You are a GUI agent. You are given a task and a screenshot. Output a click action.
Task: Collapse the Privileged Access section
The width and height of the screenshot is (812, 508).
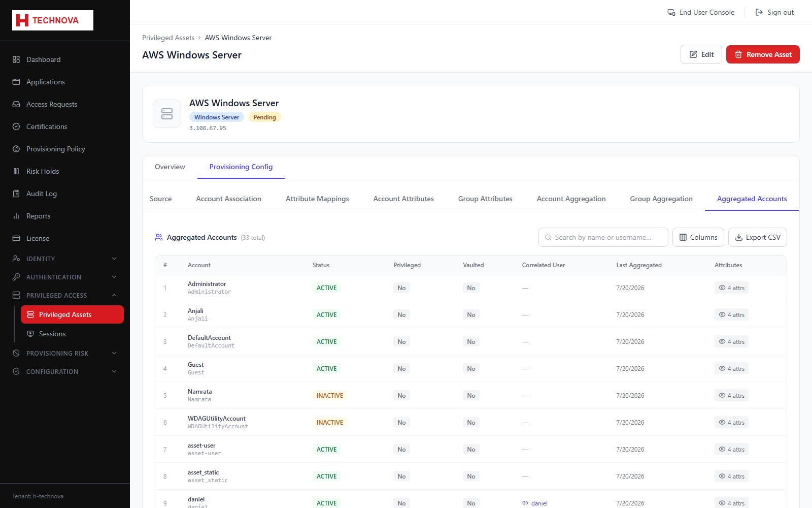(x=65, y=295)
